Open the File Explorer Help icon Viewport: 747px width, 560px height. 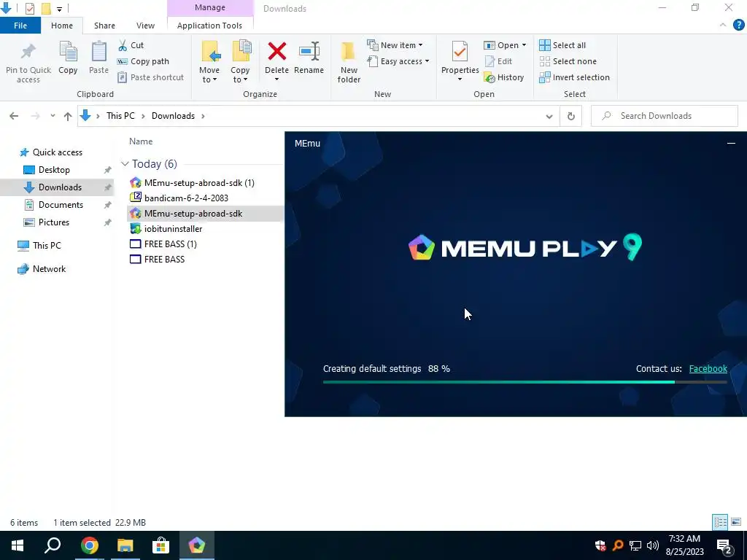click(738, 26)
